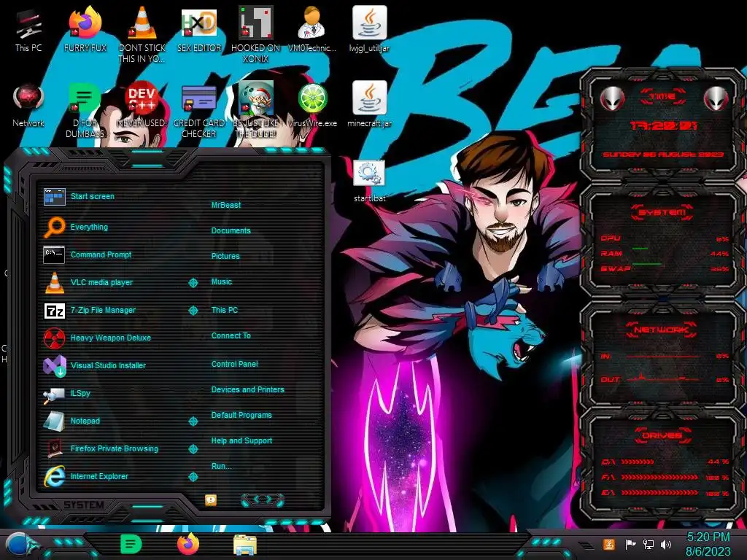Expand Internet Explorer jump list arrow
The image size is (747, 560).
[x=193, y=477]
